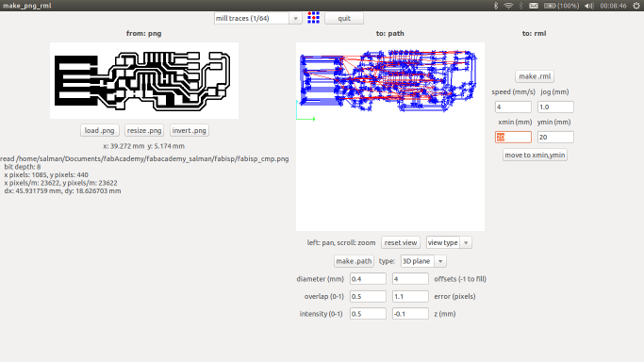
Task: Open the battery 100% indicator
Action: coord(561,6)
